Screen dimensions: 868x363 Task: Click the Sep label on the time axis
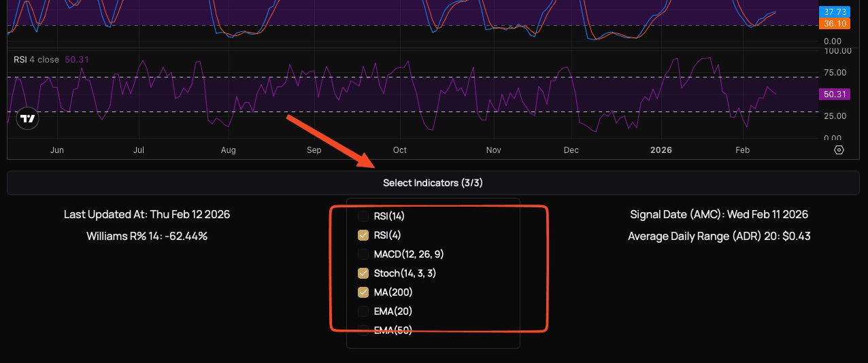314,150
